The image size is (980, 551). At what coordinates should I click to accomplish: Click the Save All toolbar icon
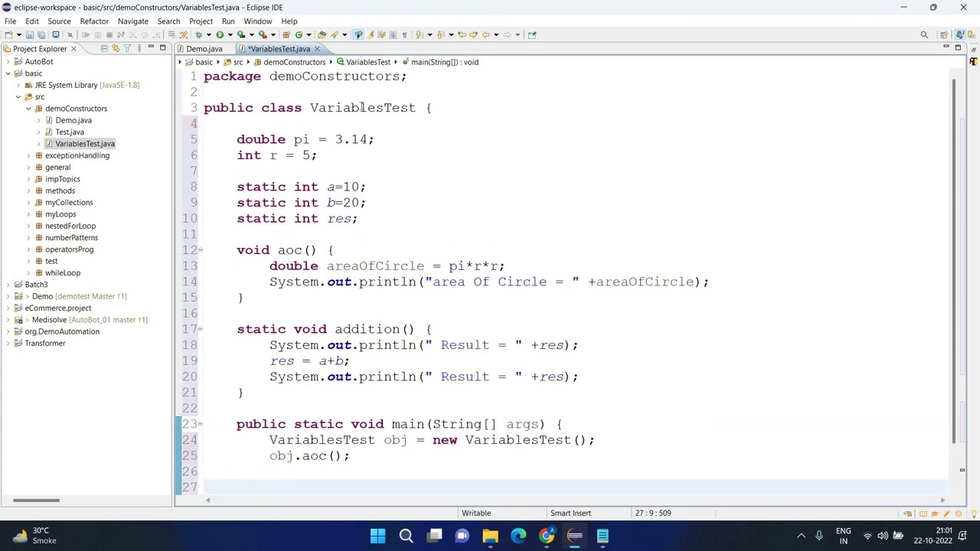(42, 34)
